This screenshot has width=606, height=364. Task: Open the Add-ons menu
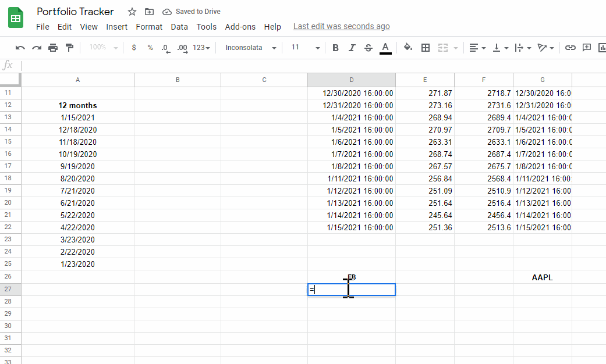pyautogui.click(x=240, y=27)
